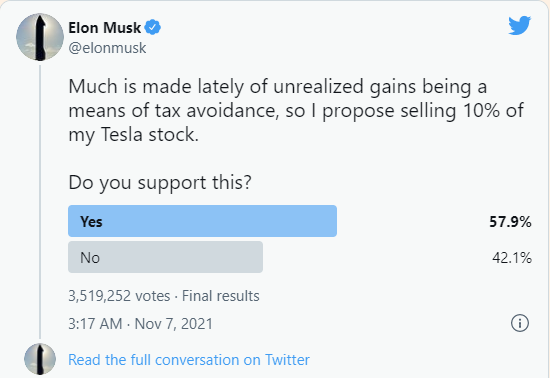Click the 42.1% No percentage label
This screenshot has height=378, width=550.
click(512, 258)
